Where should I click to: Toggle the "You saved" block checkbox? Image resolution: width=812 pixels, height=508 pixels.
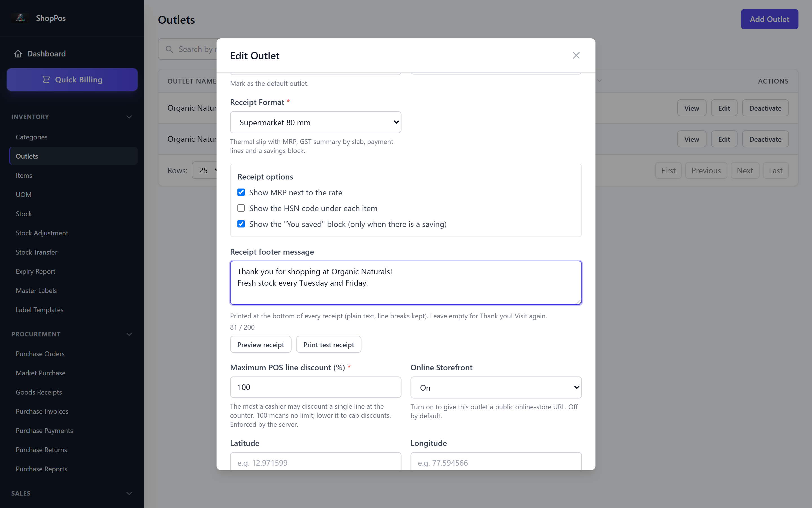(241, 224)
